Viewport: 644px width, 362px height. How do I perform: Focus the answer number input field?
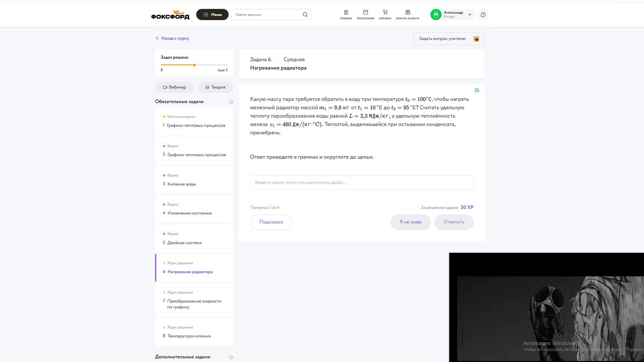pyautogui.click(x=362, y=182)
